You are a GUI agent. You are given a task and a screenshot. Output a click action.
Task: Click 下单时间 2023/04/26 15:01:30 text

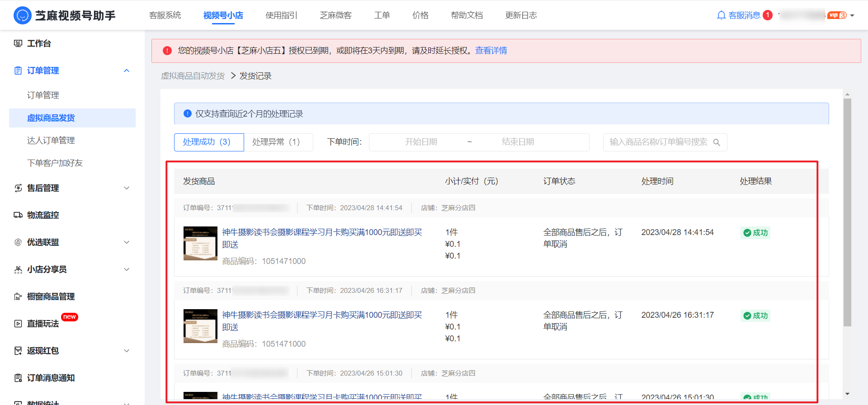354,373
